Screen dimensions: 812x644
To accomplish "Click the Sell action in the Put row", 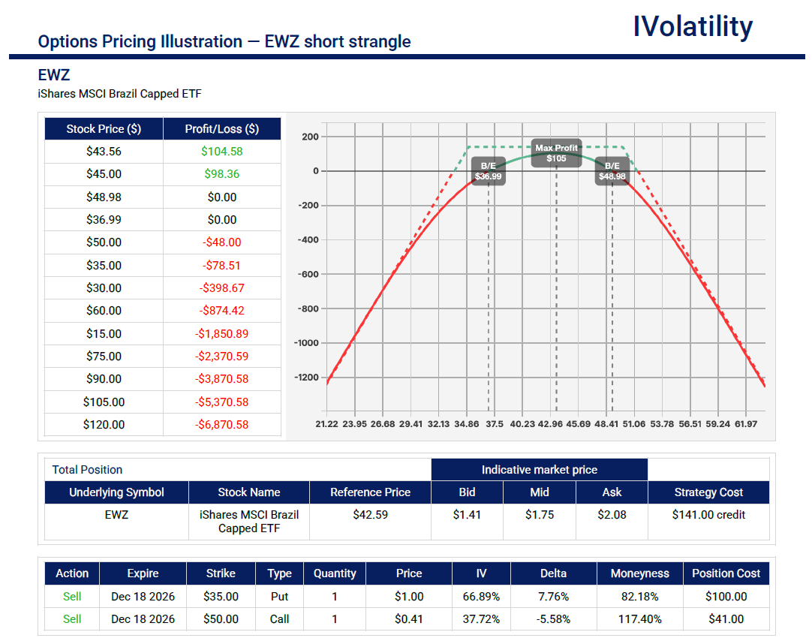I will (72, 597).
